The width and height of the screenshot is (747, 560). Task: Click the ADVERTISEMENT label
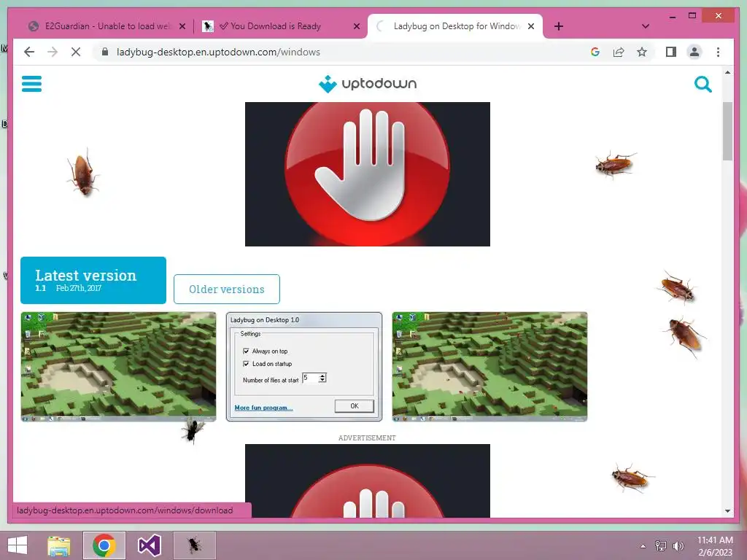368,437
